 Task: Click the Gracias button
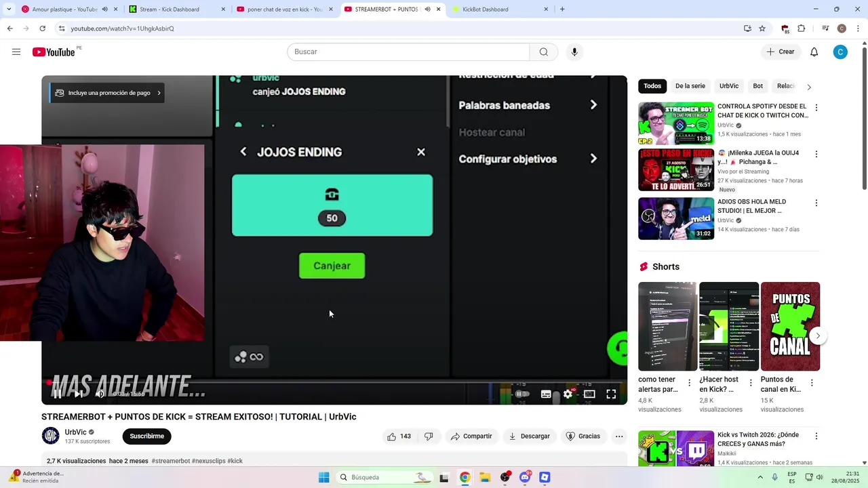coord(583,436)
